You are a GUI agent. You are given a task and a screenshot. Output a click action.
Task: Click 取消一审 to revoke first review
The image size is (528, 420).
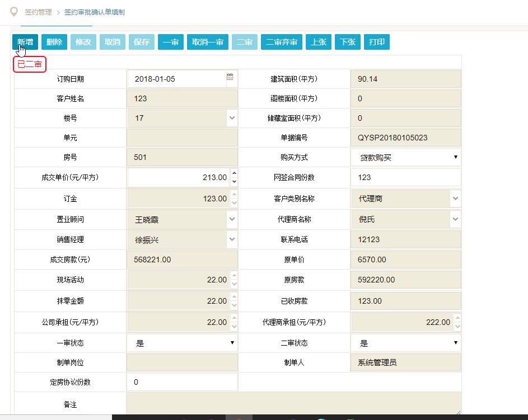pos(208,42)
